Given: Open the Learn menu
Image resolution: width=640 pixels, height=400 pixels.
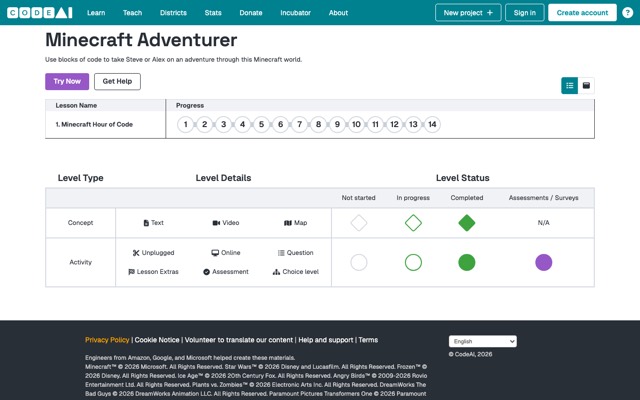Looking at the screenshot, I should coord(96,13).
